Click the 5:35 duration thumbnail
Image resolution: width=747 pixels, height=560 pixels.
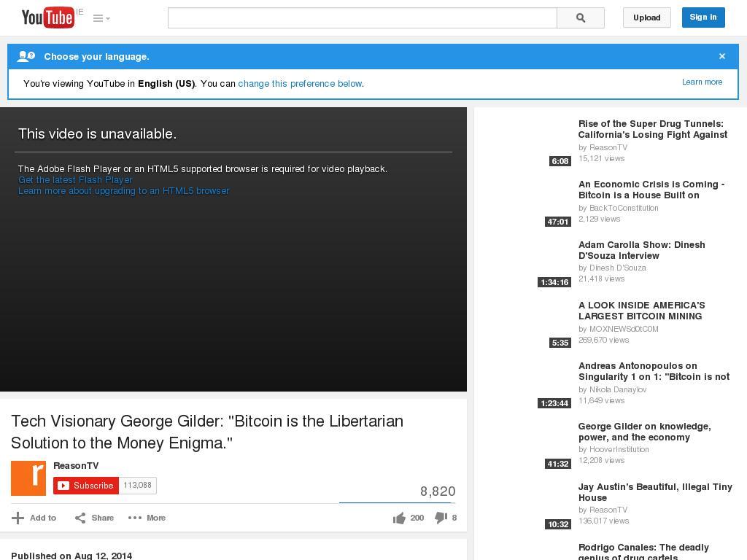(560, 343)
